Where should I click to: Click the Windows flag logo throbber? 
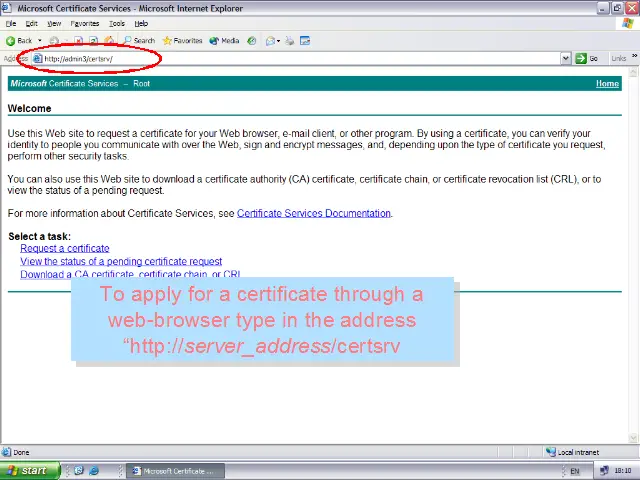(x=628, y=23)
